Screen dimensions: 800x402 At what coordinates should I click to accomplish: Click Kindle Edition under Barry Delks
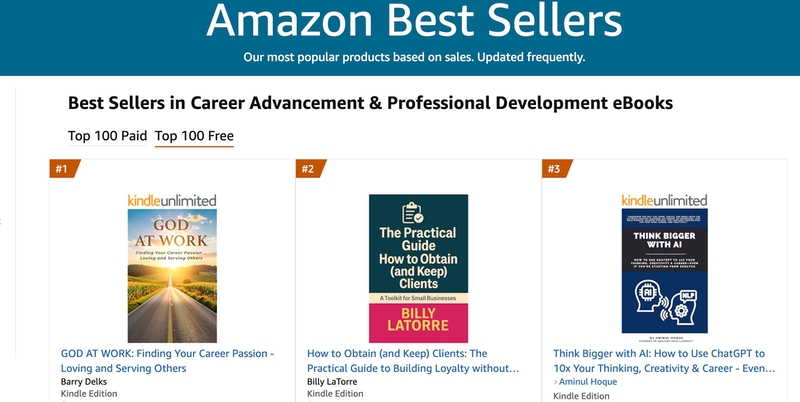click(x=89, y=394)
